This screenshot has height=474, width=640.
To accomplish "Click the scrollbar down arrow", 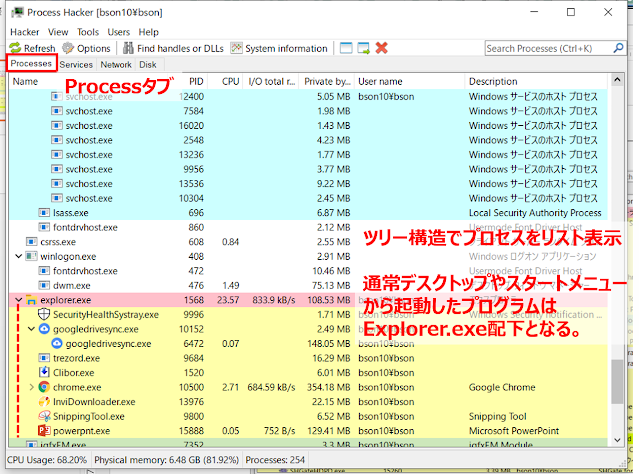I will coord(617,440).
